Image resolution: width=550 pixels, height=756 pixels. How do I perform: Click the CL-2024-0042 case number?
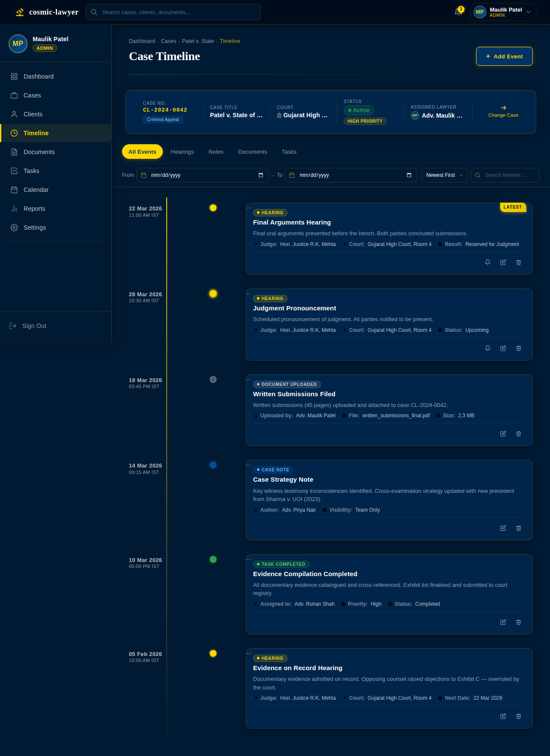[x=165, y=110]
